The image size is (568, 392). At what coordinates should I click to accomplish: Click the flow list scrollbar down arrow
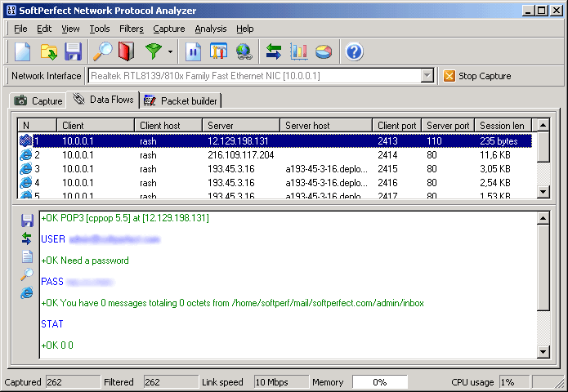543,191
